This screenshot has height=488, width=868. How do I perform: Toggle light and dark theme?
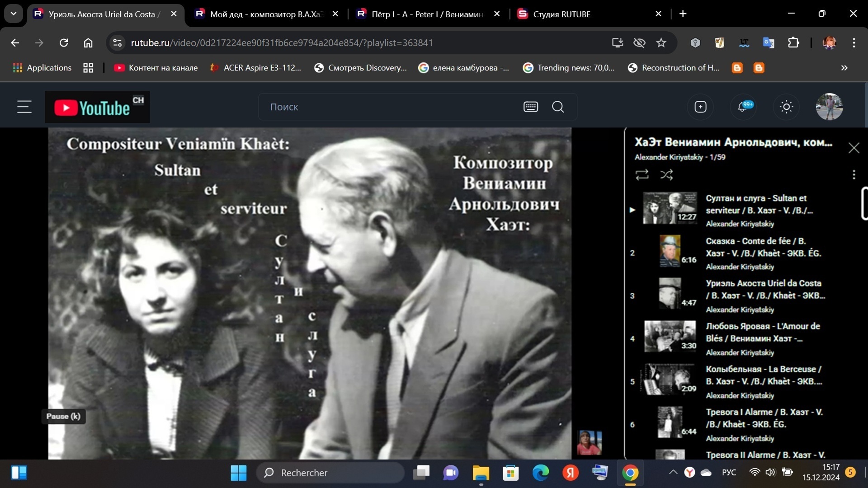[x=786, y=107]
